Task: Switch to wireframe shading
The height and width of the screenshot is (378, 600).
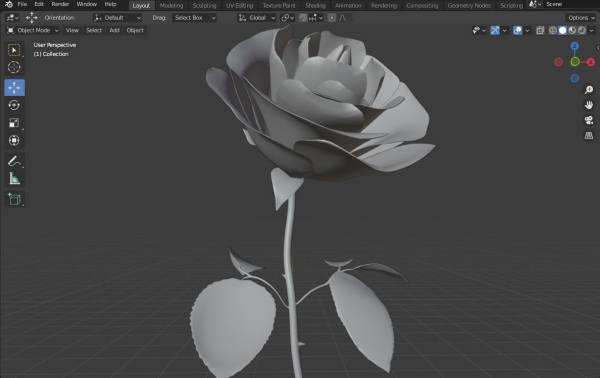Action: (553, 30)
